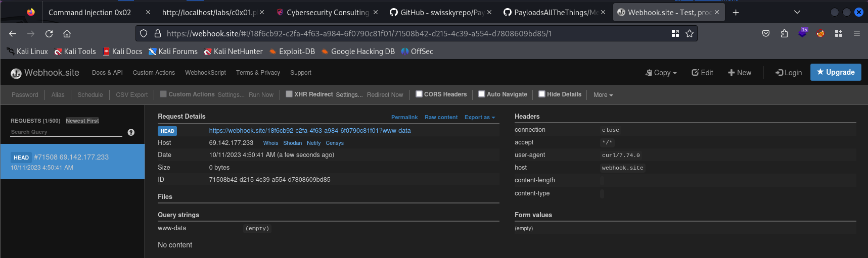Click the padlock connection icon
The height and width of the screenshot is (258, 868).
pos(157,33)
